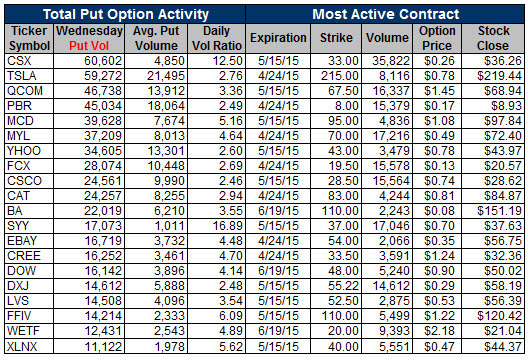Click the Ticker Symbol column header

point(29,38)
